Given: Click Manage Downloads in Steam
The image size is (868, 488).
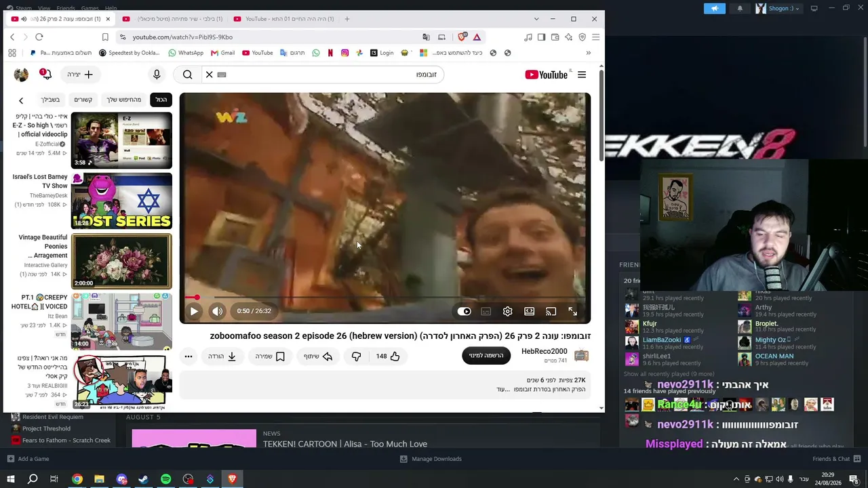Looking at the screenshot, I should [431, 459].
